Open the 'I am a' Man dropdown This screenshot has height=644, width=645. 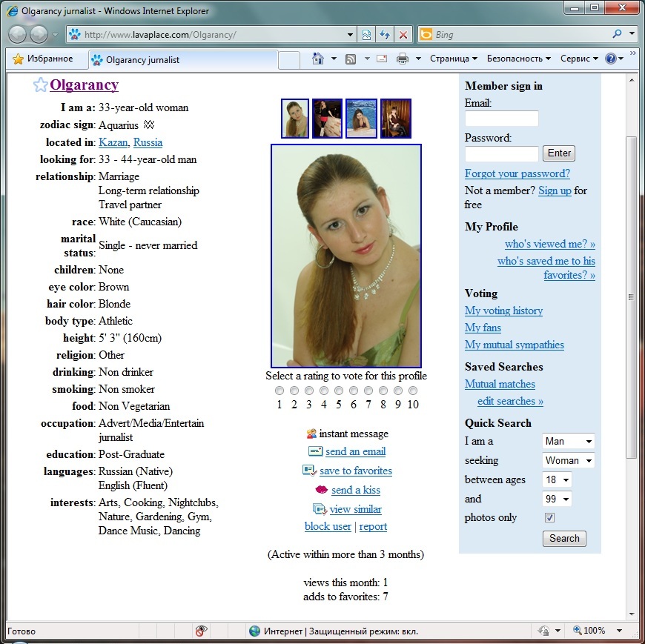pyautogui.click(x=568, y=442)
